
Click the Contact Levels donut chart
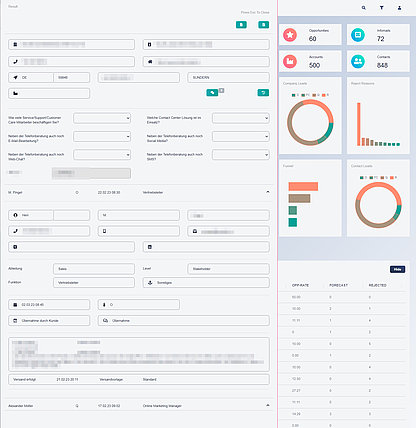coord(378,205)
